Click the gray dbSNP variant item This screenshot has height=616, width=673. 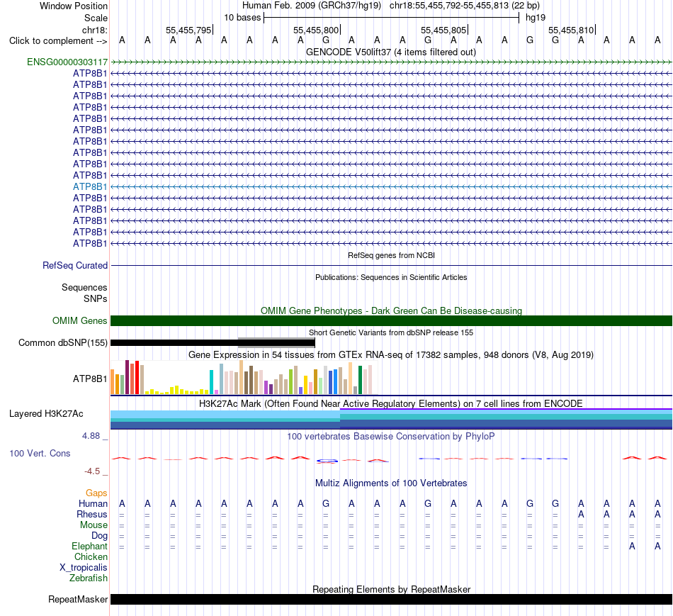(x=276, y=342)
